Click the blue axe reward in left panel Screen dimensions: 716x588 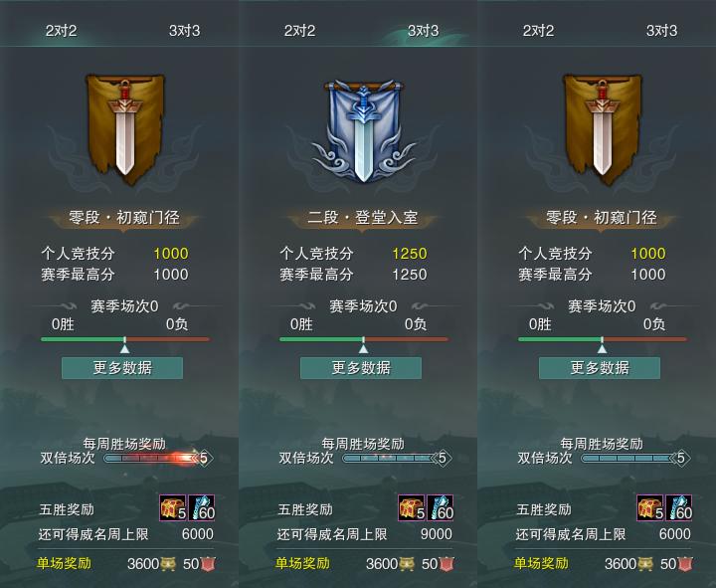point(201,507)
